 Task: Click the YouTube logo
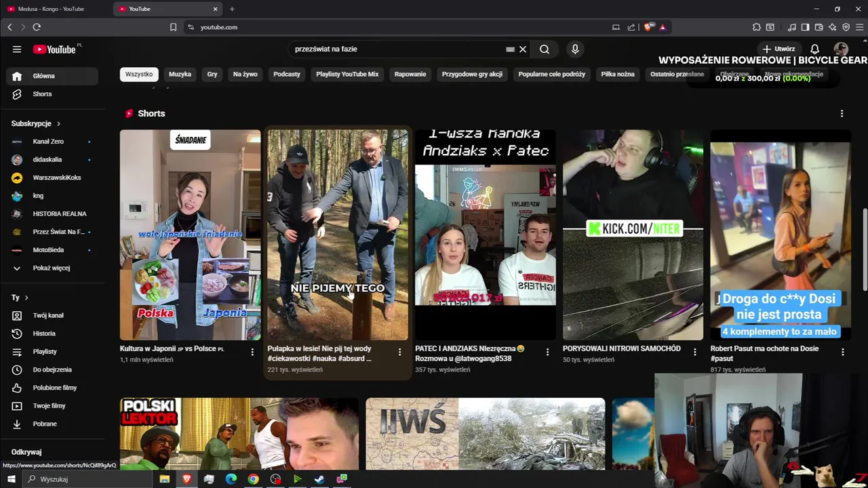click(x=54, y=49)
